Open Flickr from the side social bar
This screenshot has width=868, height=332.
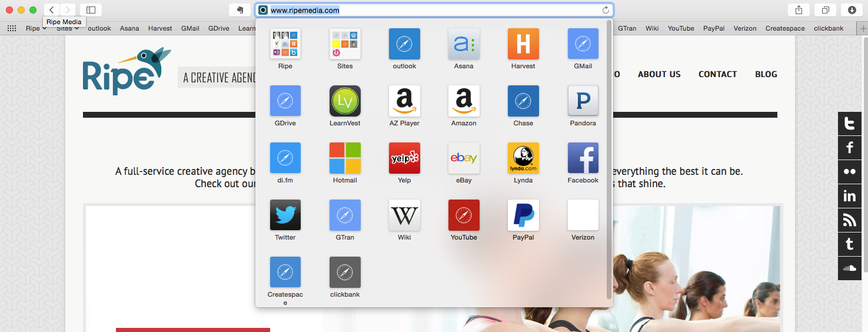[850, 172]
